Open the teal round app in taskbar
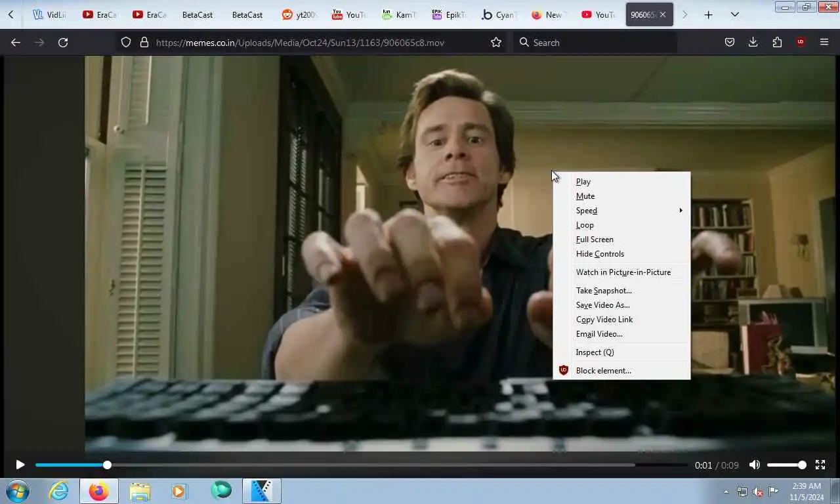The image size is (840, 504). [x=221, y=491]
